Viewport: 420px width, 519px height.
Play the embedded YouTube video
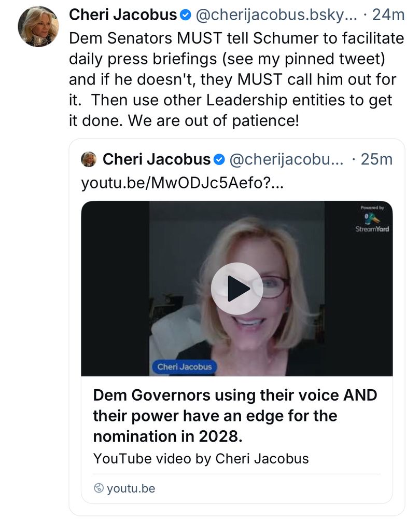(x=237, y=288)
